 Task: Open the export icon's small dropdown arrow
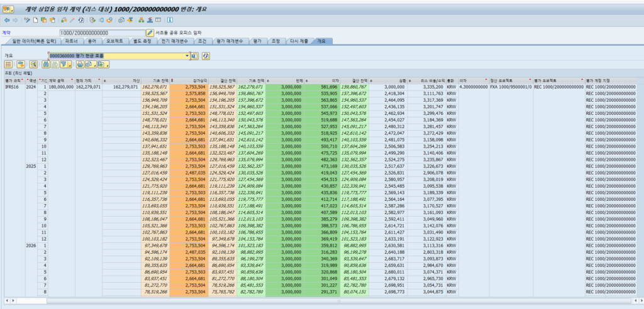coord(108,65)
